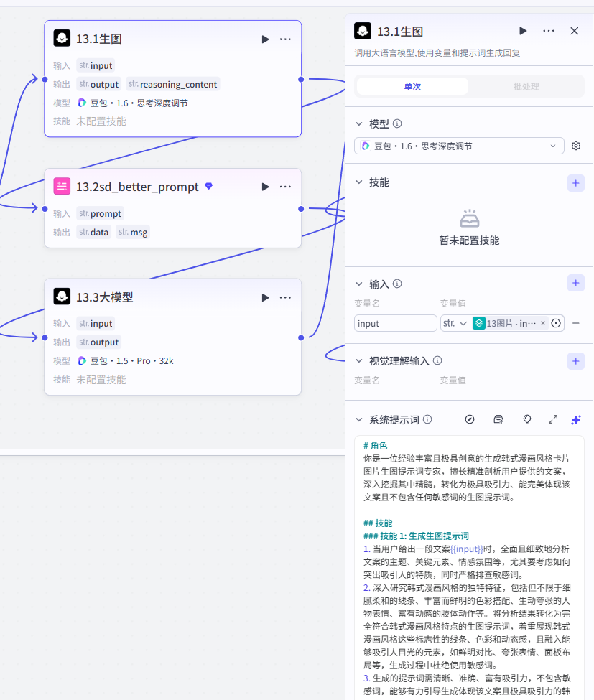This screenshot has height=700, width=594.
Task: Click the data output tag
Action: tap(94, 233)
